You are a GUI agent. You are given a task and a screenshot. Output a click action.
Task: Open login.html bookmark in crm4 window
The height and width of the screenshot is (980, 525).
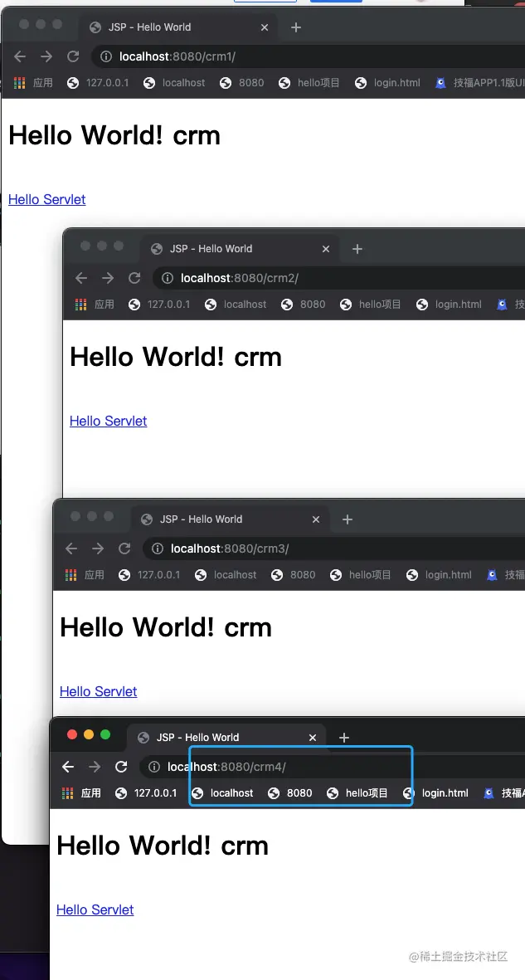point(435,793)
